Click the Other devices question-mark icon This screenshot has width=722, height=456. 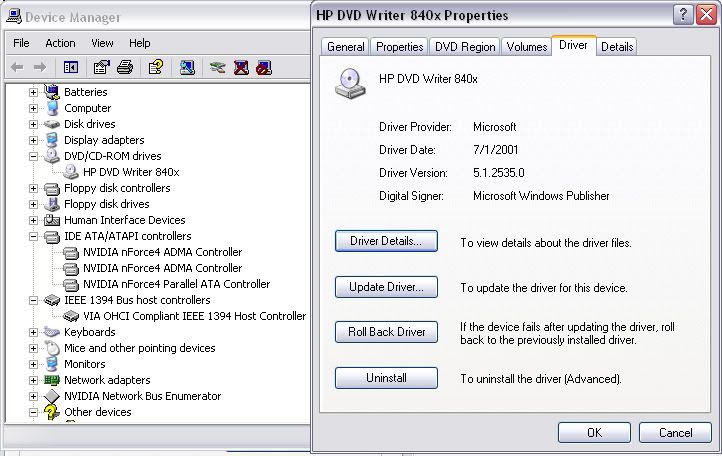click(52, 412)
